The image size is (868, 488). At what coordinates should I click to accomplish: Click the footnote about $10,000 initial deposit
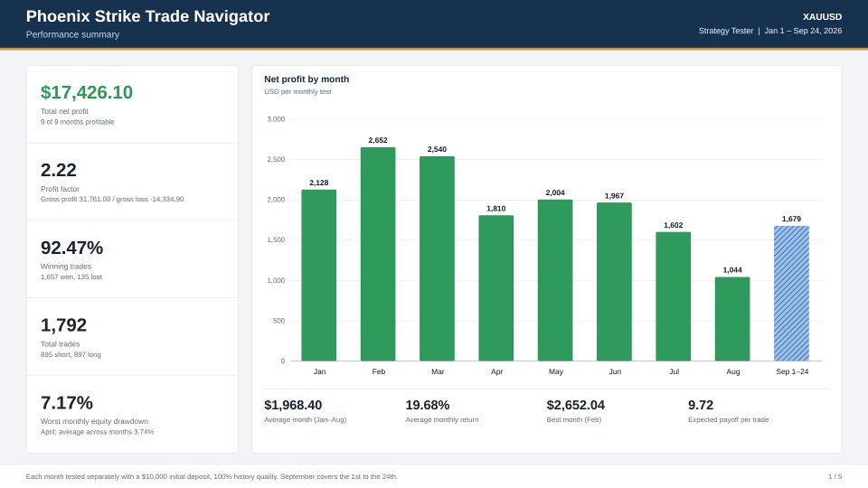pos(212,476)
